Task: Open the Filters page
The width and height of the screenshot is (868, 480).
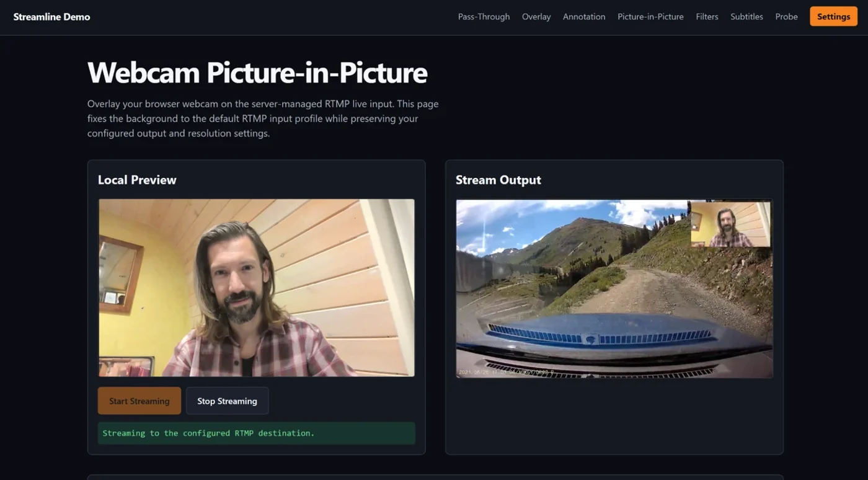Action: tap(707, 17)
